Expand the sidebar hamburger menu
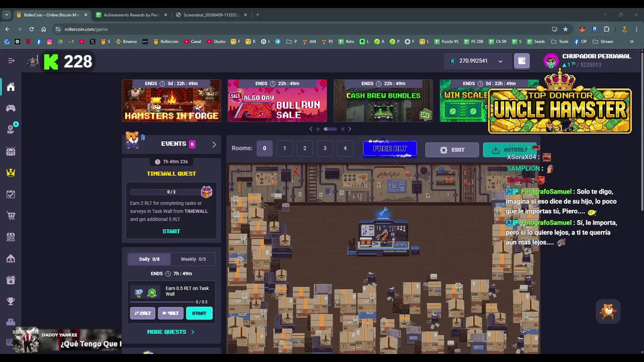 tap(11, 61)
